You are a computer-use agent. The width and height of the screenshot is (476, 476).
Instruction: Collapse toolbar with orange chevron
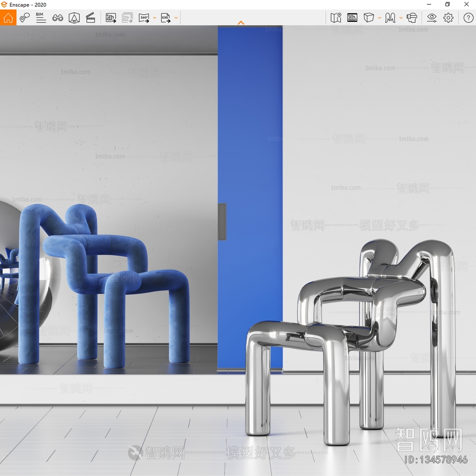[241, 23]
